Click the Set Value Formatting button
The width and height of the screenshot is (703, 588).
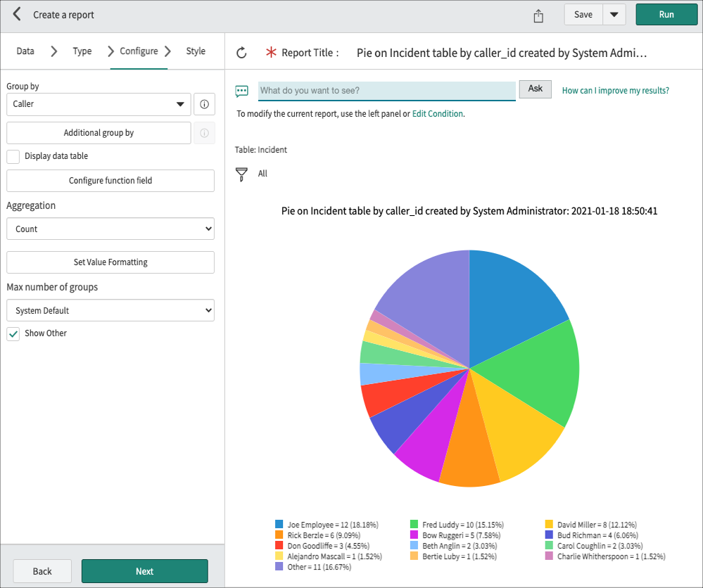[110, 262]
